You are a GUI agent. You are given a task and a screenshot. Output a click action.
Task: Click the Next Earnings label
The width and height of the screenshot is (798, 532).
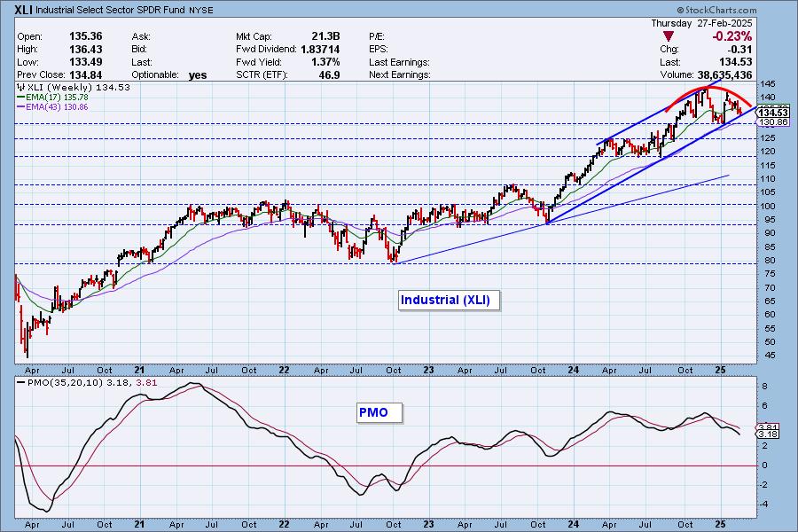coord(400,74)
